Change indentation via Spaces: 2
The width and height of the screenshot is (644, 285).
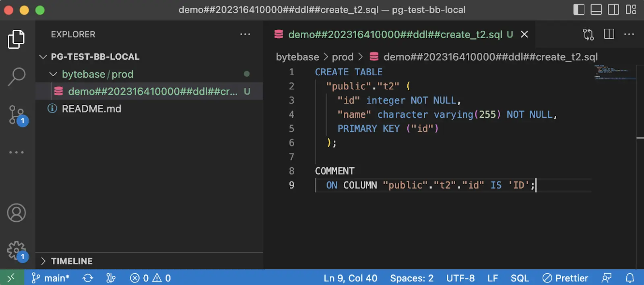[412, 278]
